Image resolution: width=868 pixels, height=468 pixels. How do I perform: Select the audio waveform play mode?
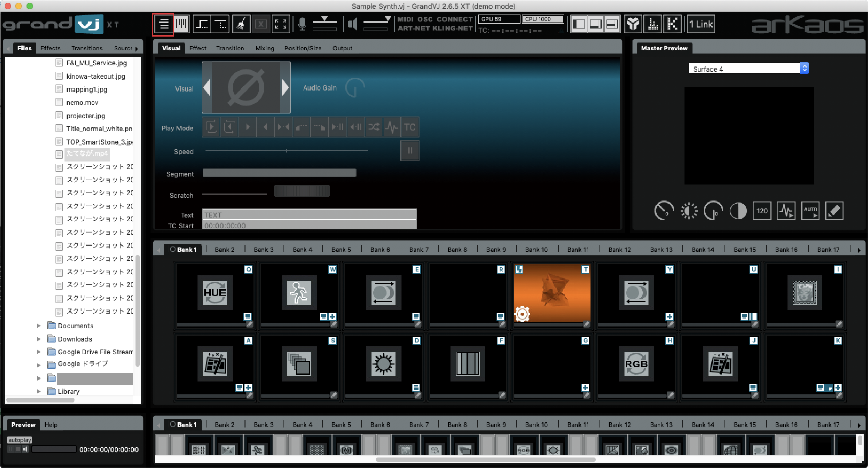(392, 127)
